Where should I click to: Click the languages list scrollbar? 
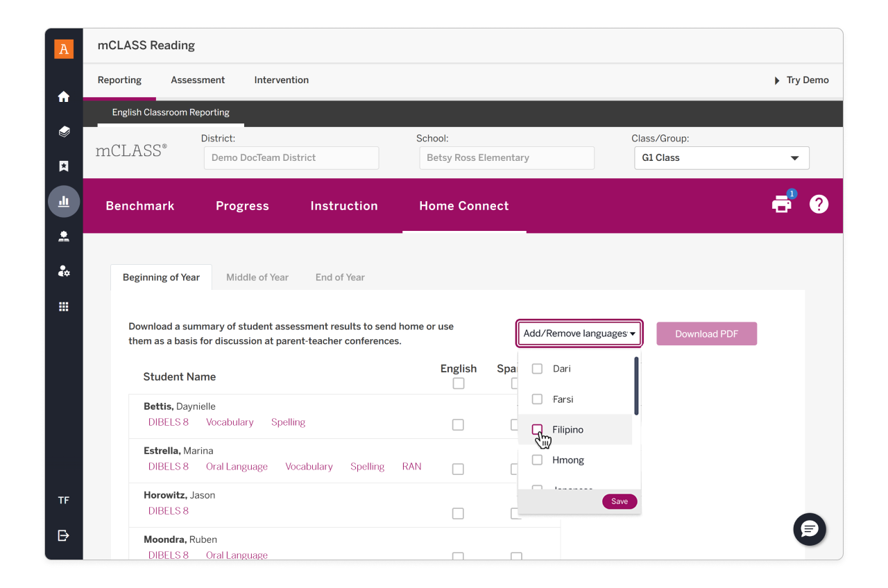coord(636,386)
